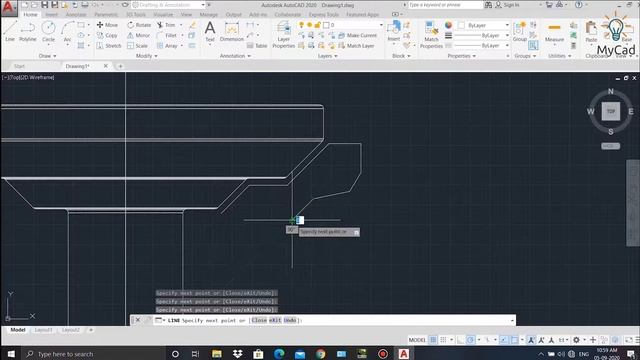The height and width of the screenshot is (360, 640).
Task: Click Make Current layer button
Action: pos(358,36)
